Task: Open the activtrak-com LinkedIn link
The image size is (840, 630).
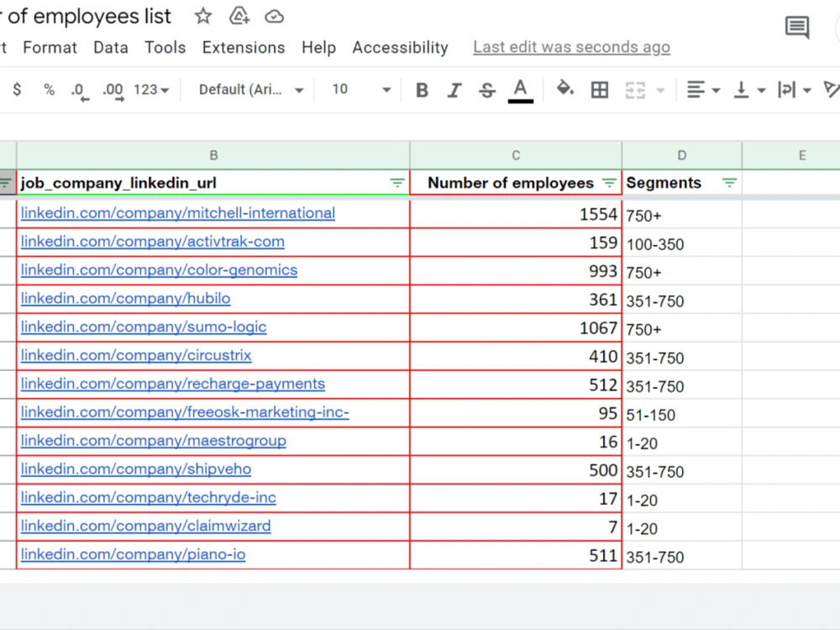Action: 153,242
